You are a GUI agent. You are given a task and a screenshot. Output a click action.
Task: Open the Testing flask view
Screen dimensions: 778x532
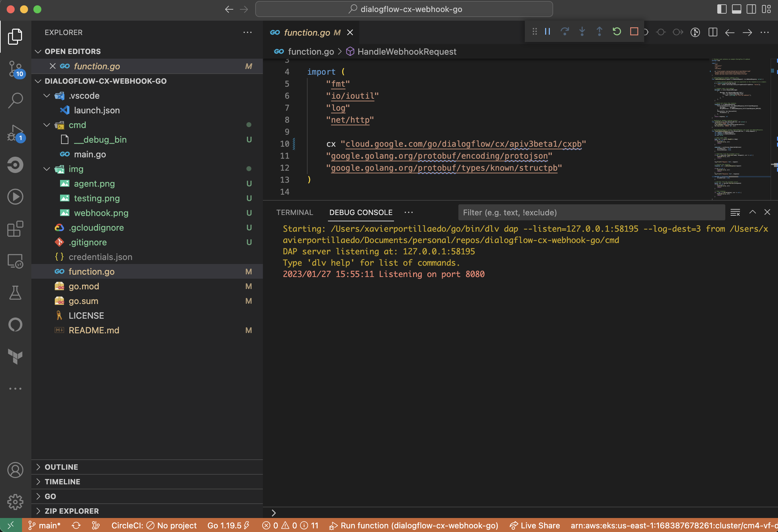(x=15, y=293)
